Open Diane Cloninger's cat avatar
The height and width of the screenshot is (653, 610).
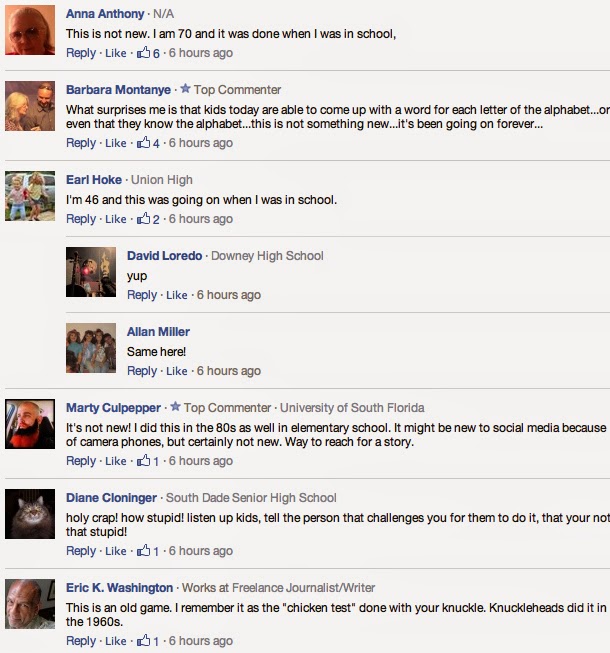(30, 514)
